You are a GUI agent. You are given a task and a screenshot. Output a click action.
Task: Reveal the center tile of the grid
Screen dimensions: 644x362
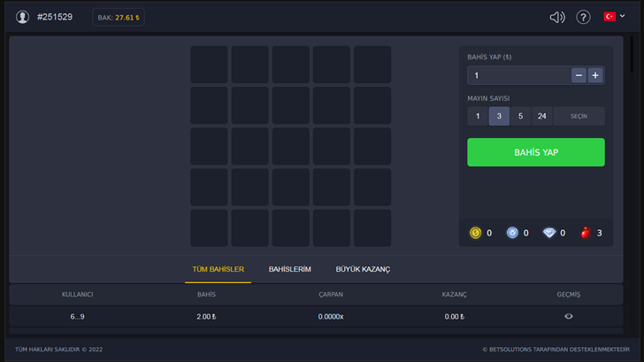click(291, 146)
